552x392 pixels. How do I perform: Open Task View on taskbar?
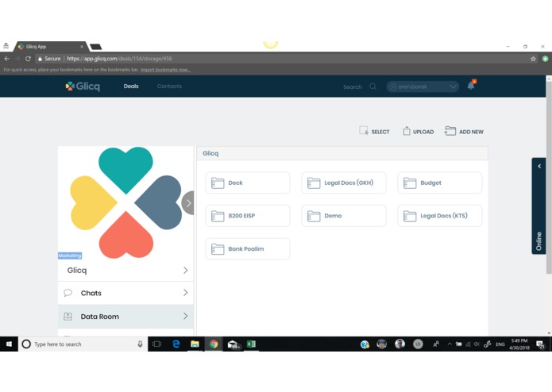(x=156, y=344)
